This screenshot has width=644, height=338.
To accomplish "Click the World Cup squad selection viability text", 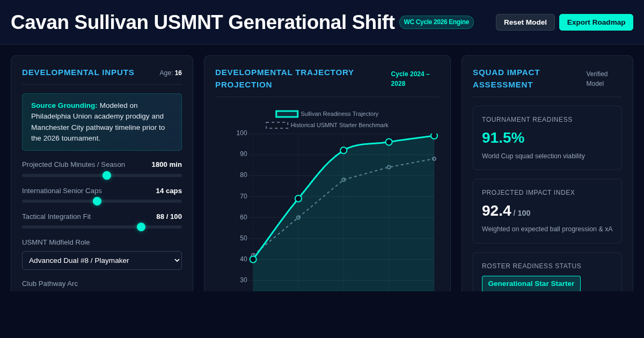I will [x=533, y=156].
